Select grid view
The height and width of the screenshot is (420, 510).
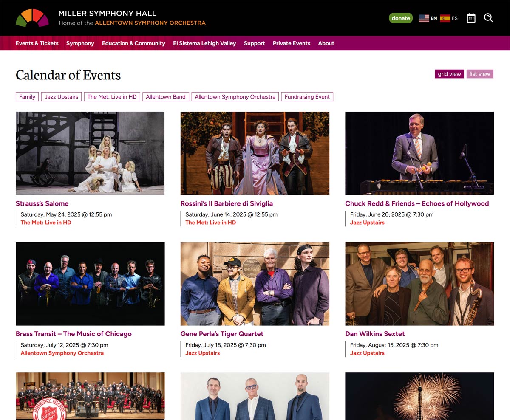[449, 74]
